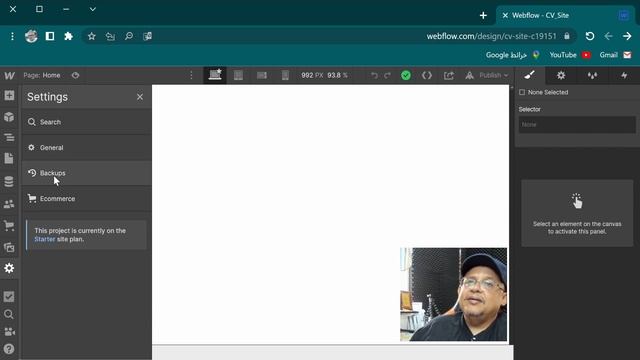Open a new browser tab
The width and height of the screenshot is (640, 360).
click(x=483, y=16)
